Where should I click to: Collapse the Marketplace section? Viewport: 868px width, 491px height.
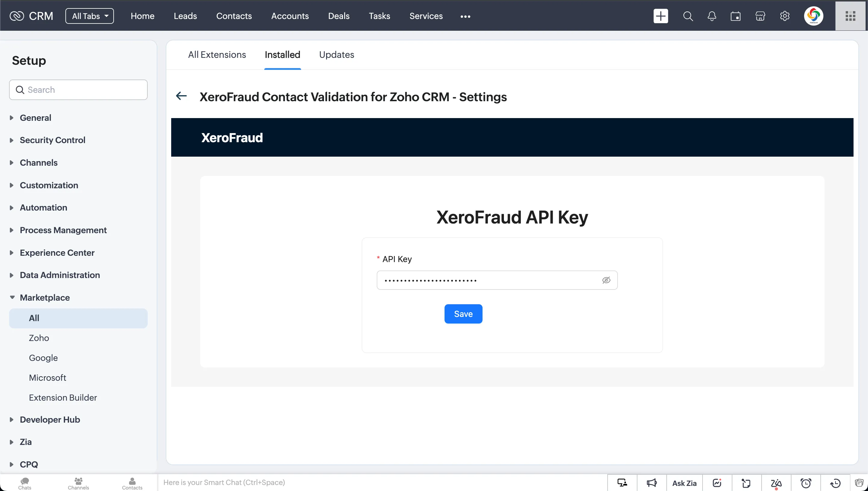click(45, 297)
